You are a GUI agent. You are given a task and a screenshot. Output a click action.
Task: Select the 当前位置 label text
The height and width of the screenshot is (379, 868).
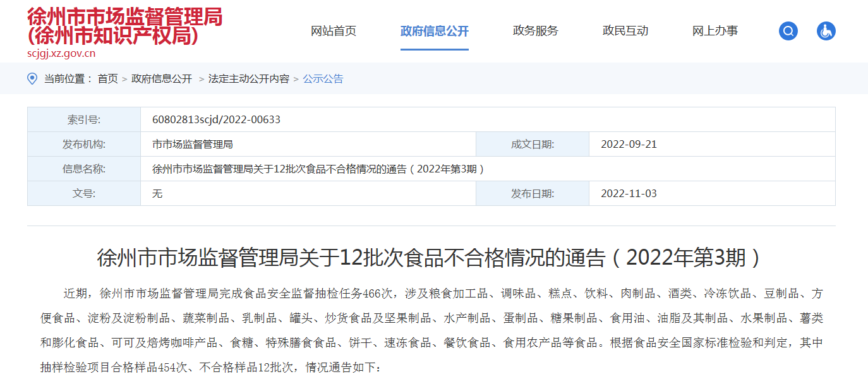(68, 79)
